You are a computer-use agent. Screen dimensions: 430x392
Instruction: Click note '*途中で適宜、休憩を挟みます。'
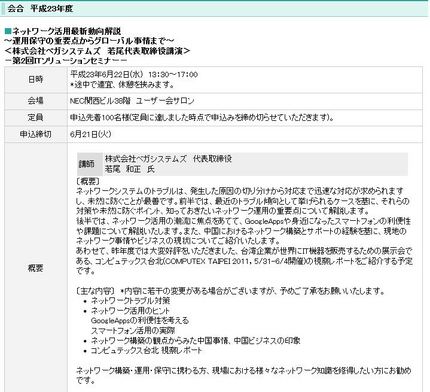click(122, 85)
